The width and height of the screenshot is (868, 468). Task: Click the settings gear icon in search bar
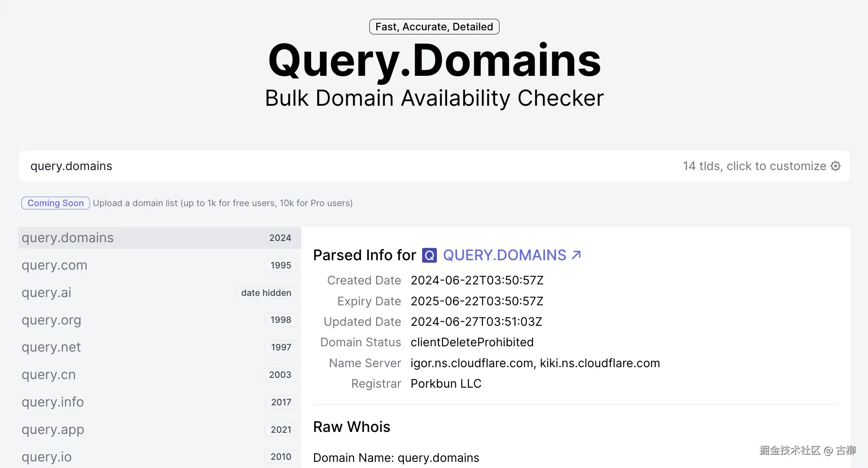tap(836, 166)
